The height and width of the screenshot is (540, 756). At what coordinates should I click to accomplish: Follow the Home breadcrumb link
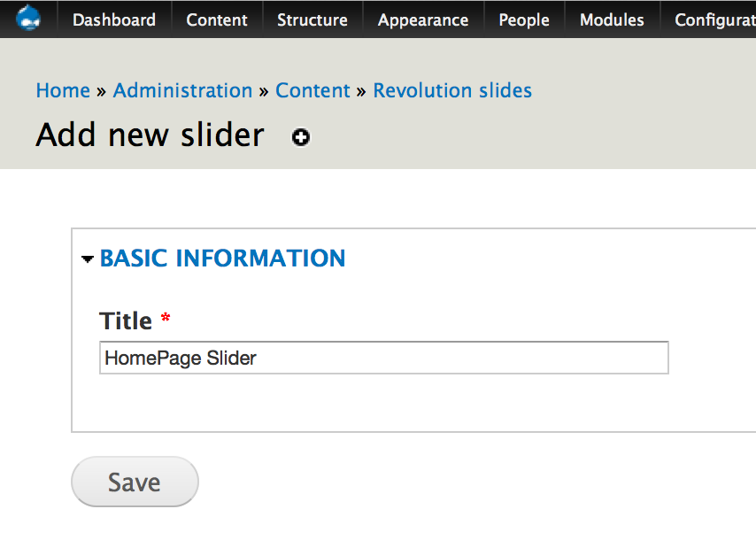pyautogui.click(x=63, y=90)
